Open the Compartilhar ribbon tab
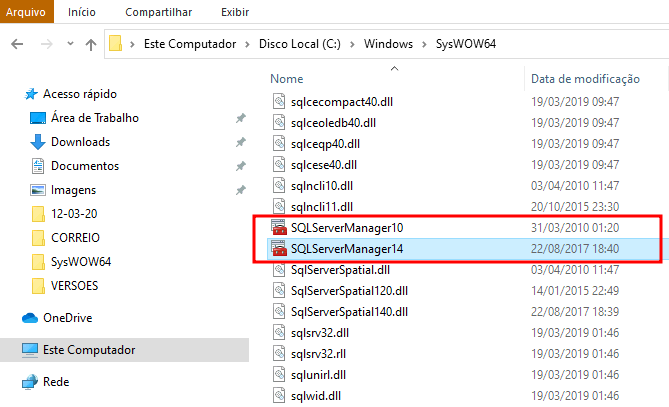This screenshot has height=407, width=669. (x=158, y=12)
